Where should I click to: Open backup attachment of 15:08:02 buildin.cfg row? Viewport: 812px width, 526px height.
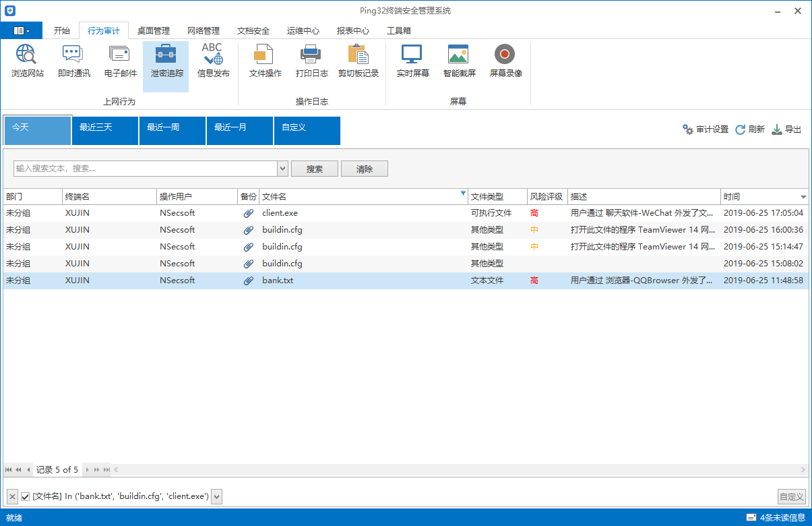point(249,264)
